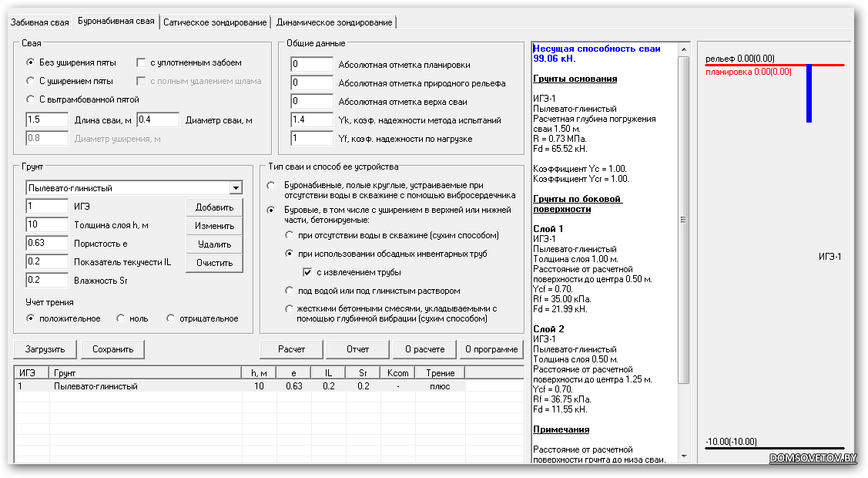868x478 pixels.
Task: Click the Диаметр сваи input field
Action: 159,119
